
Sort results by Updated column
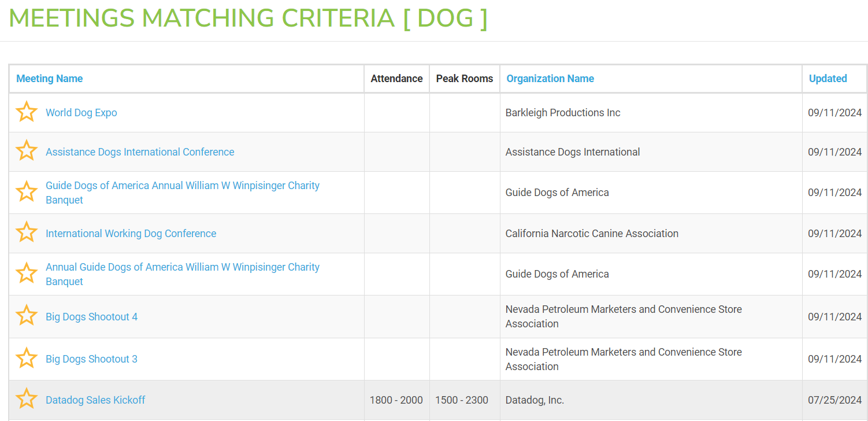(828, 79)
